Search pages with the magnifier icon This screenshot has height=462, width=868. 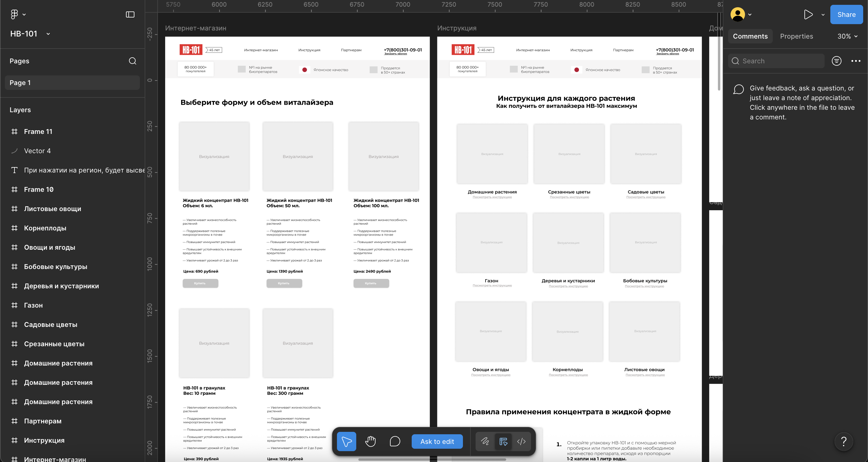(132, 61)
